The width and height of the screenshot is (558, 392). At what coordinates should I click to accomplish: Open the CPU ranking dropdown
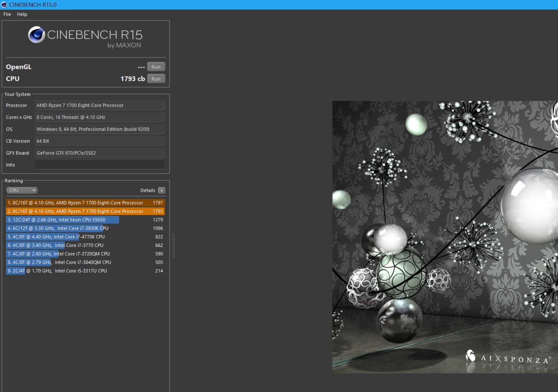click(x=22, y=190)
